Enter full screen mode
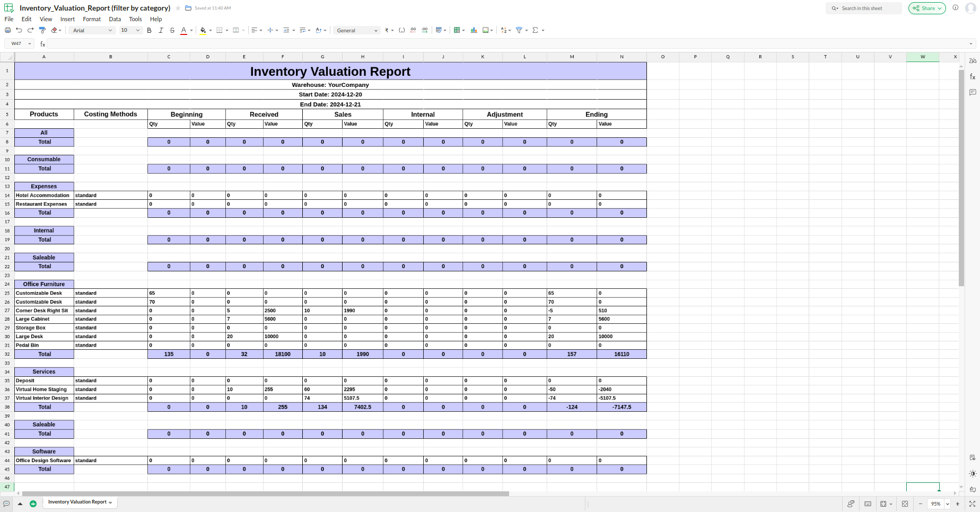Image resolution: width=980 pixels, height=512 pixels. click(972, 504)
